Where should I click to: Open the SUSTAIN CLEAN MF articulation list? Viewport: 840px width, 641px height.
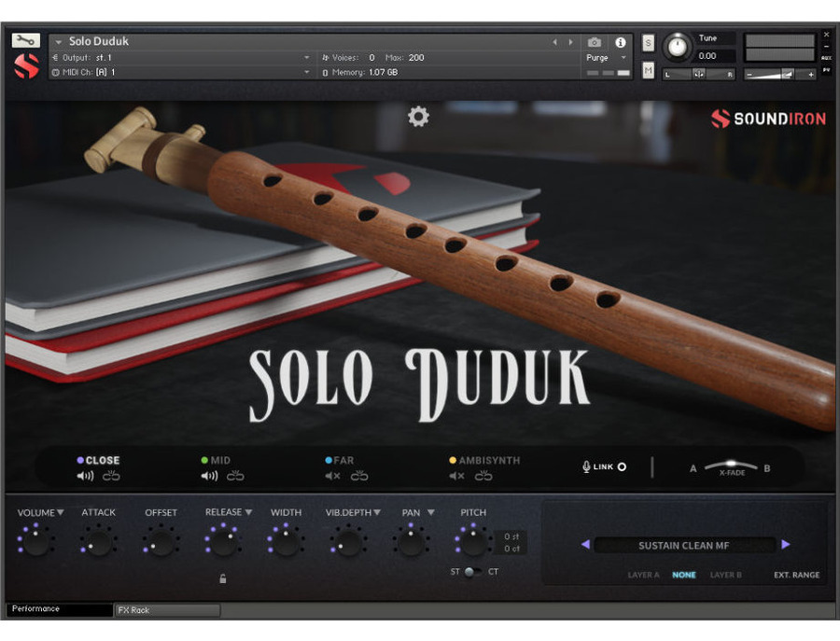click(x=685, y=545)
